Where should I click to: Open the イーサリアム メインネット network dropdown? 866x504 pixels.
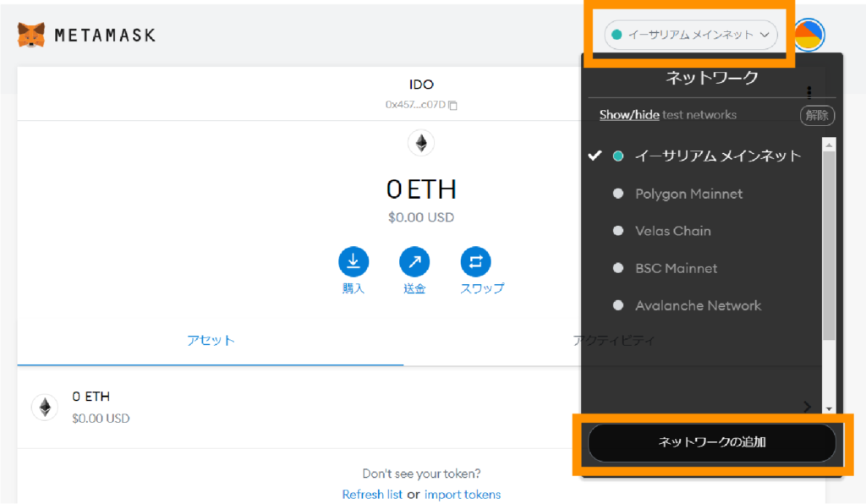click(x=690, y=35)
